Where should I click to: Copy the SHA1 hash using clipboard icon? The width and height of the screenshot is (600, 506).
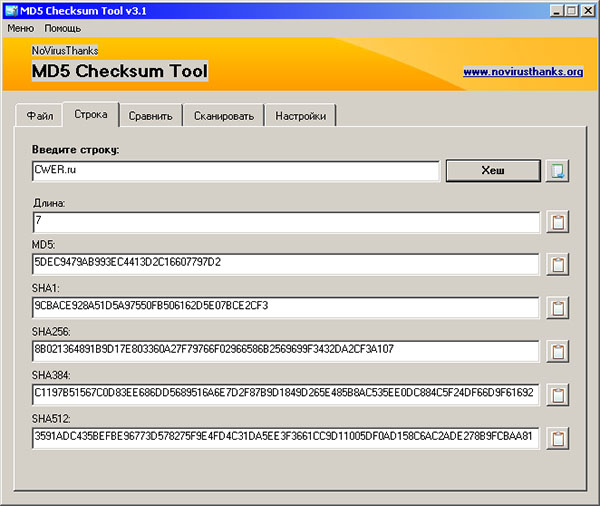558,307
